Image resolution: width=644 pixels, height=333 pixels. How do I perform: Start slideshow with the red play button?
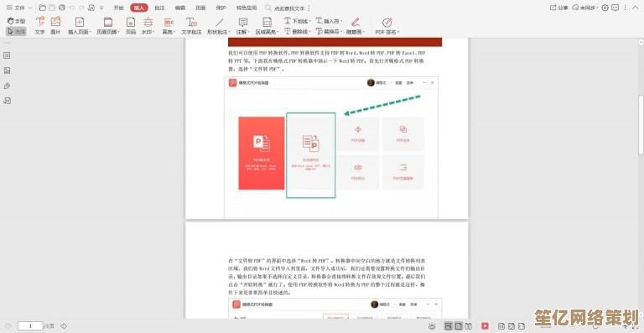[x=485, y=326]
